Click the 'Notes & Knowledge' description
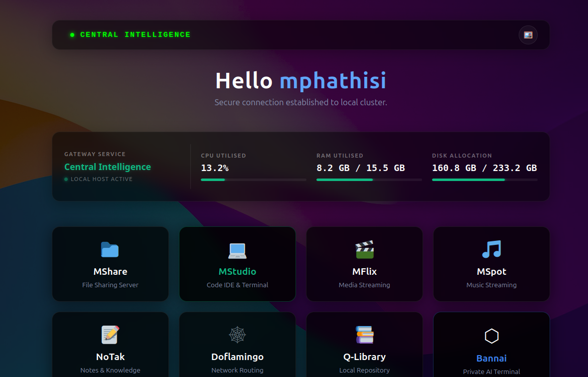The image size is (588, 377). [110, 370]
